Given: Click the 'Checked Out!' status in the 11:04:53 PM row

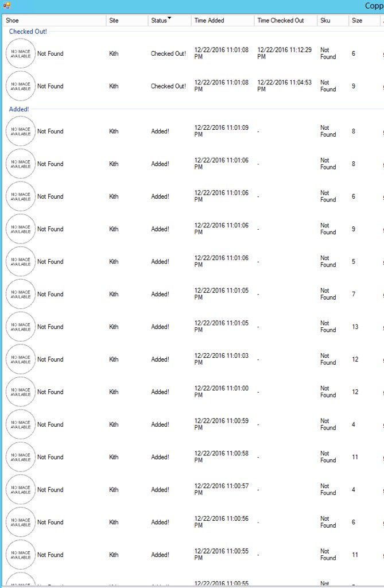Looking at the screenshot, I should pyautogui.click(x=168, y=86).
